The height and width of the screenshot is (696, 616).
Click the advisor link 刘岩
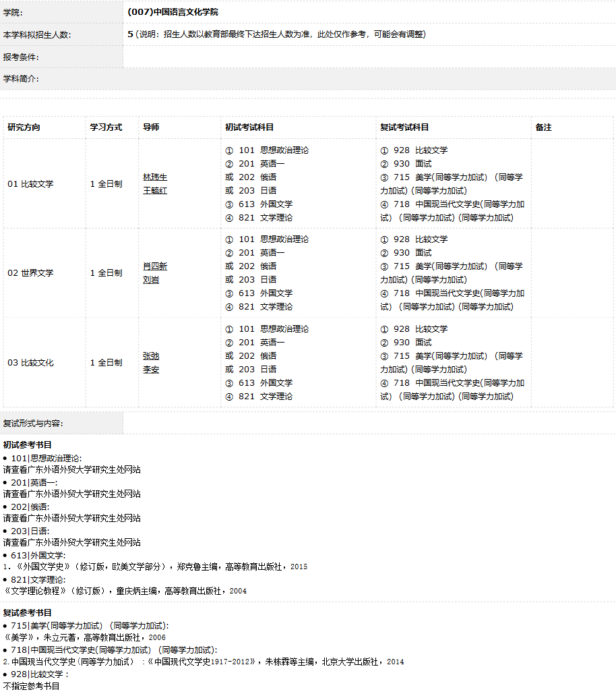click(150, 280)
